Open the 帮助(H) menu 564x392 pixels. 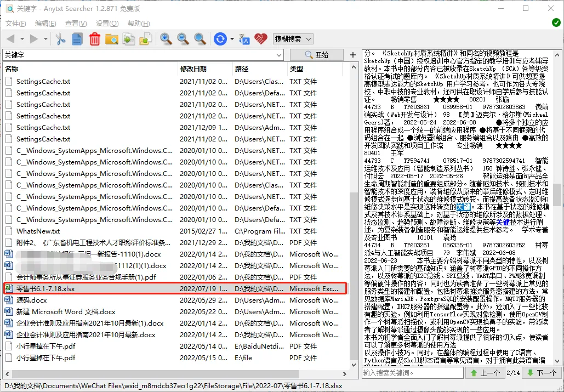pos(139,24)
